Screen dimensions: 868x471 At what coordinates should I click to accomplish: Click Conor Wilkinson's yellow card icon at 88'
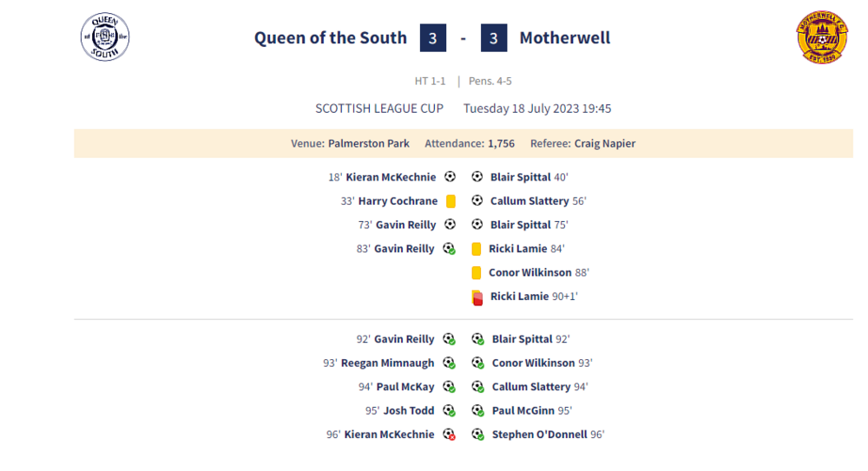click(476, 272)
